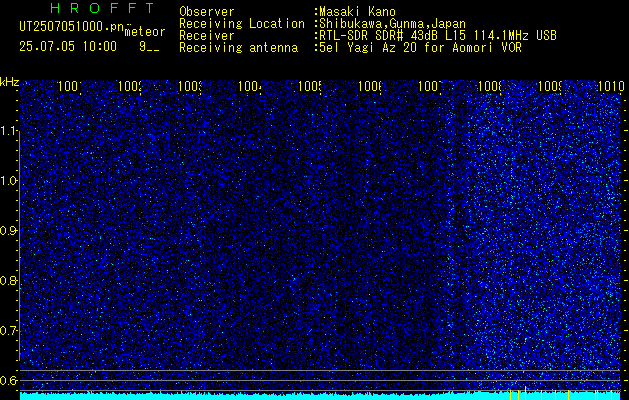The height and width of the screenshot is (400, 629).
Task: Click the 1.1 kHz frequency axis label
Action: (9, 131)
